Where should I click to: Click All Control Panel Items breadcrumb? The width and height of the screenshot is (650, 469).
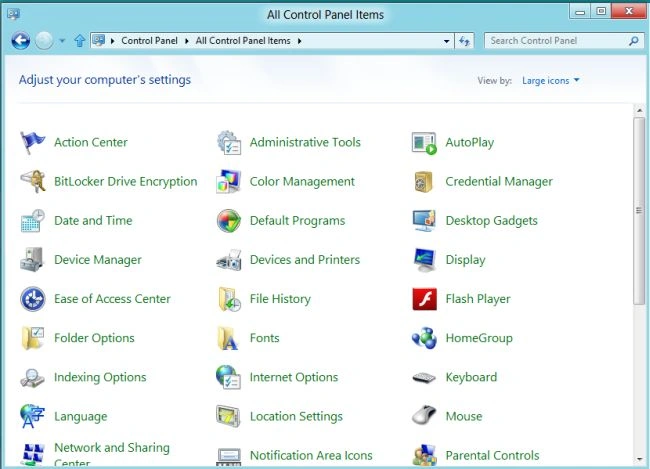(243, 41)
